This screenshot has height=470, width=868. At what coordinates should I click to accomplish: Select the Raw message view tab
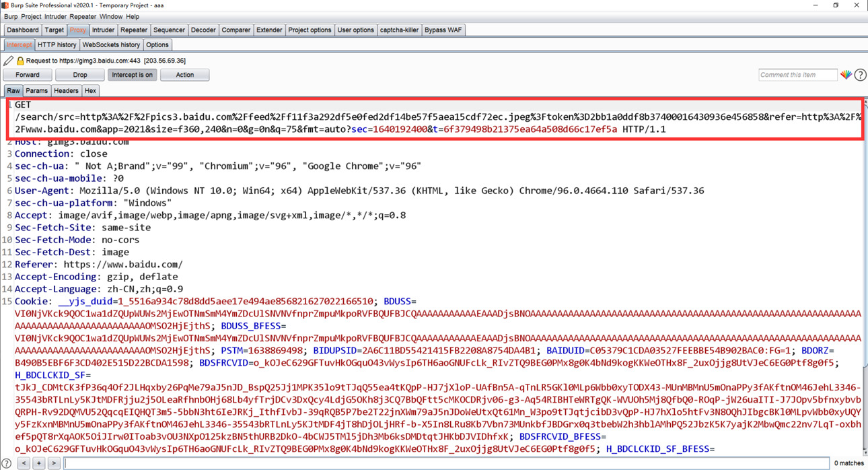coord(13,90)
